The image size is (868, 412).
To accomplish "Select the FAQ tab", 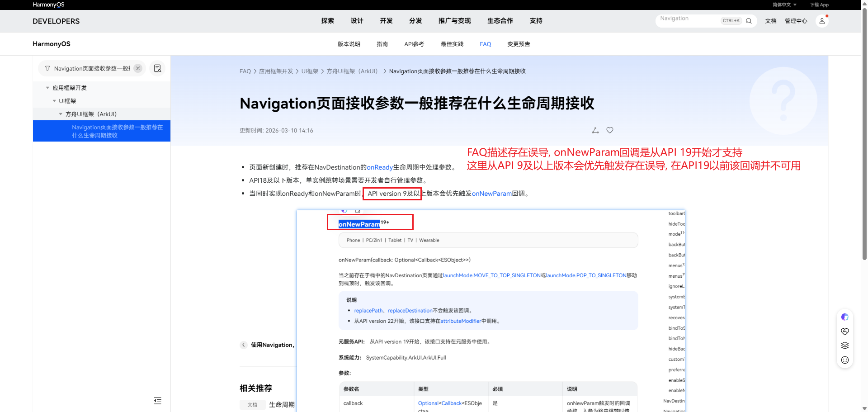I will point(486,44).
